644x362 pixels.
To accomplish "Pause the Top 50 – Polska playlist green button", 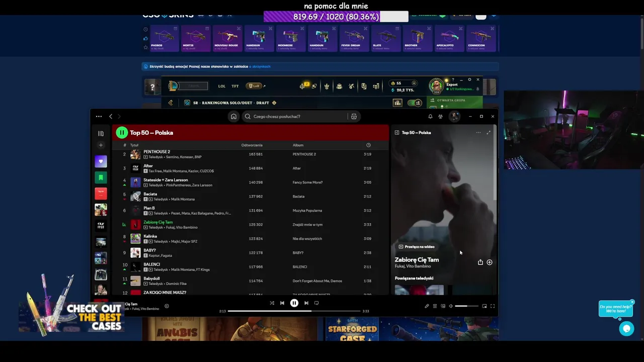I will tap(122, 133).
